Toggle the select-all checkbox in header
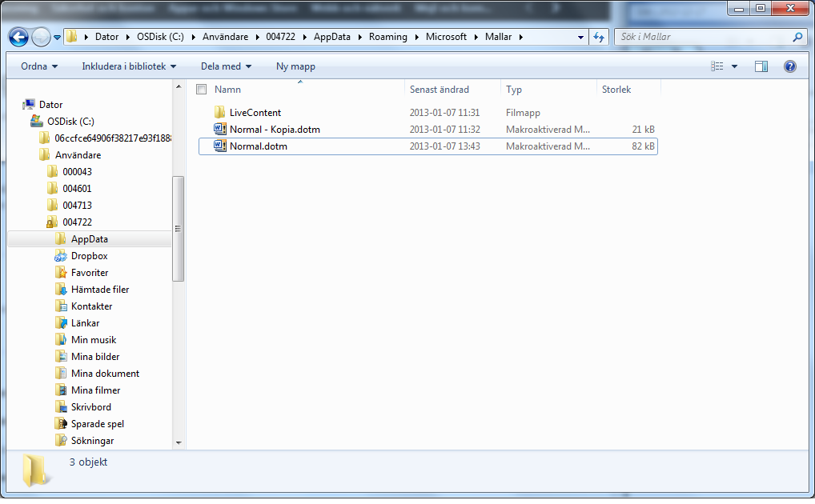815x504 pixels. 202,90
